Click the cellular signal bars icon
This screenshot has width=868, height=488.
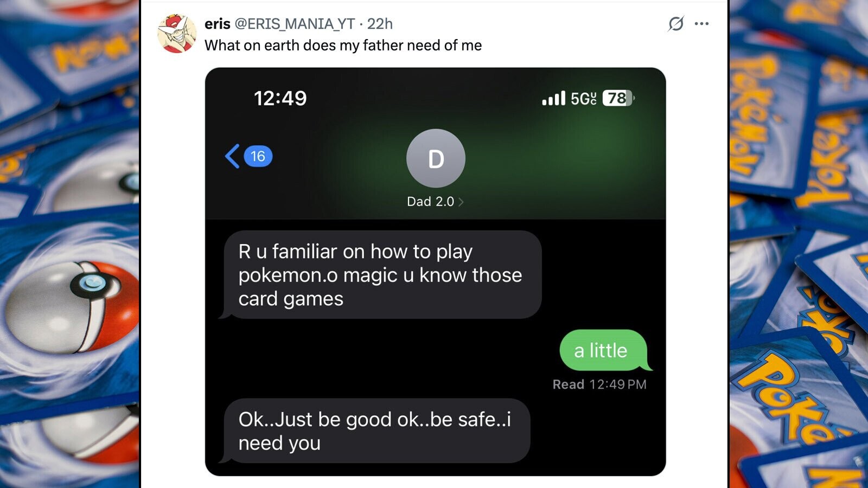click(553, 98)
